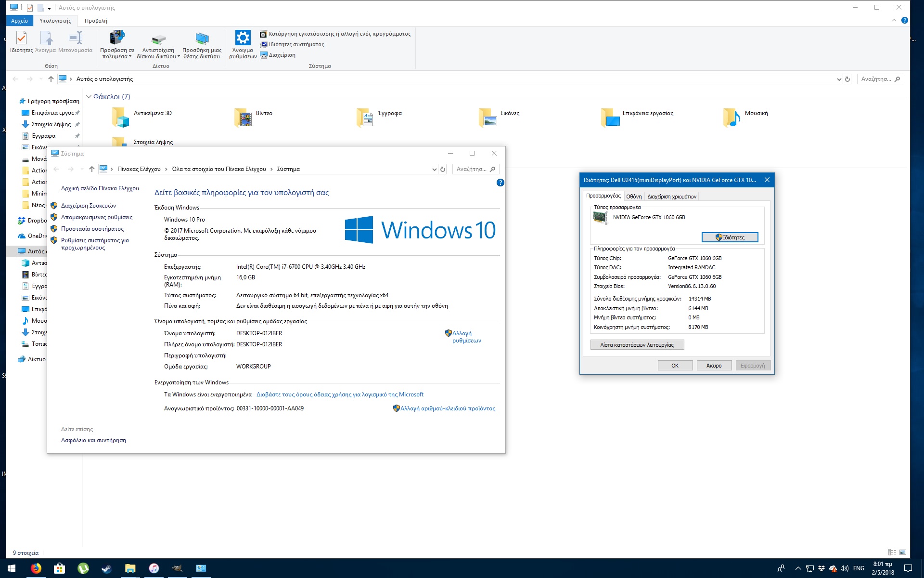Open Άνοιγμα ρυθμίσεων gear icon
Viewport: 924px width, 578px height.
point(243,45)
